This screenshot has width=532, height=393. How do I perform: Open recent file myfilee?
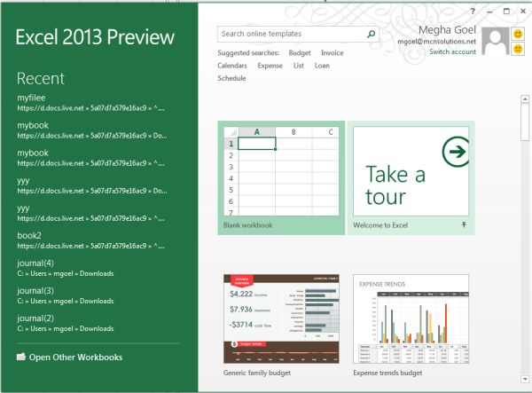coord(91,103)
